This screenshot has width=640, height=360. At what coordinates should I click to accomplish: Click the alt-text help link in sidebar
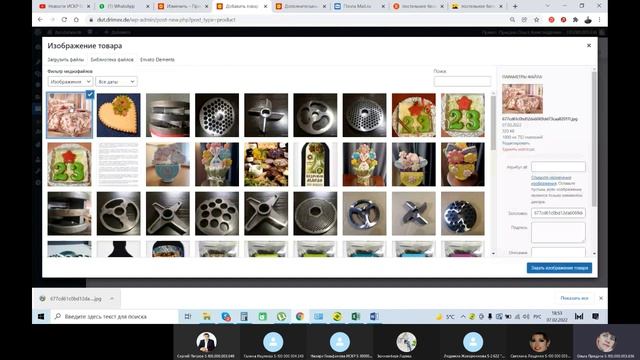tap(551, 180)
